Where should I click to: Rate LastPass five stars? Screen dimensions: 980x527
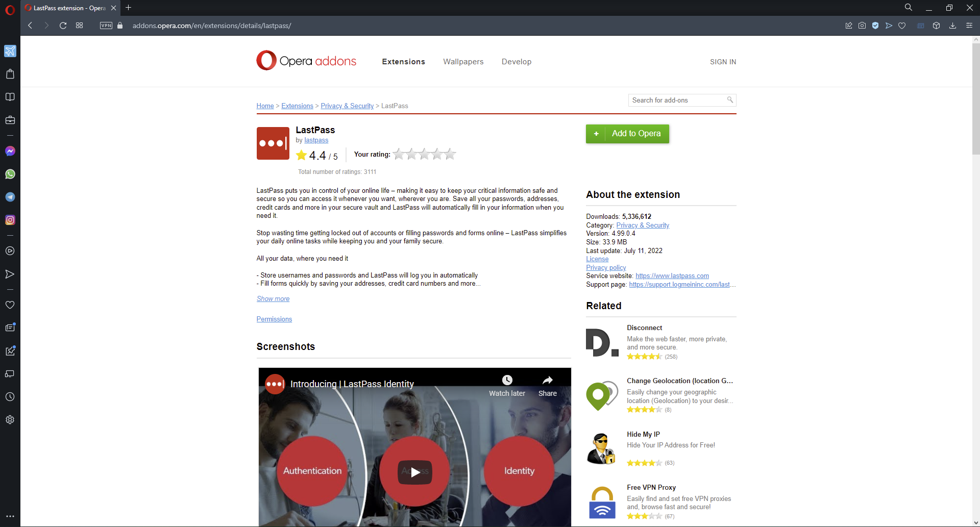point(450,154)
